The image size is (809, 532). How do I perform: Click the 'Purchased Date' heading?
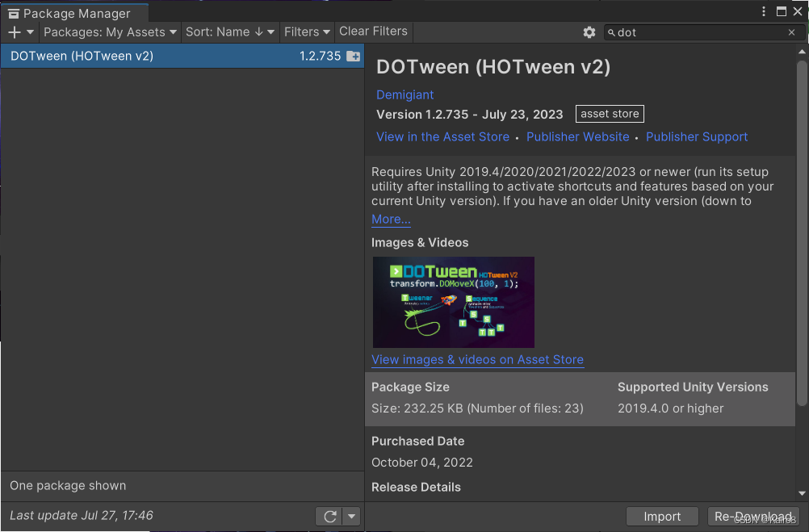[x=418, y=442]
